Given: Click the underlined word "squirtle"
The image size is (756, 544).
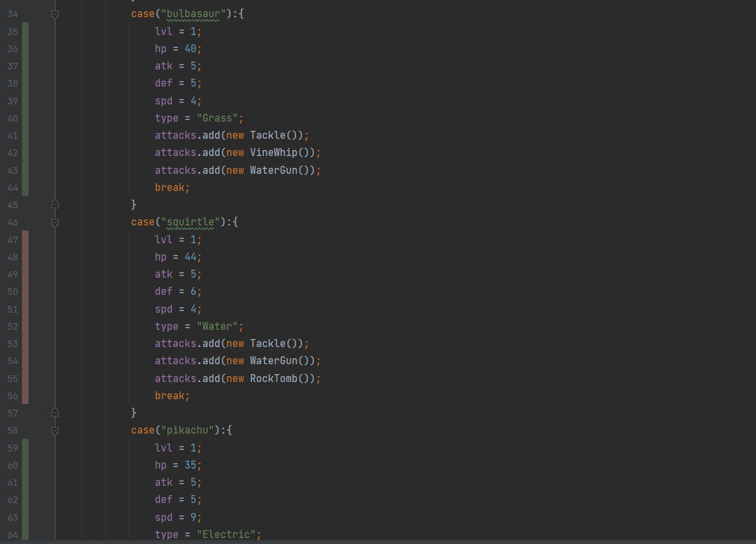Looking at the screenshot, I should (x=190, y=222).
